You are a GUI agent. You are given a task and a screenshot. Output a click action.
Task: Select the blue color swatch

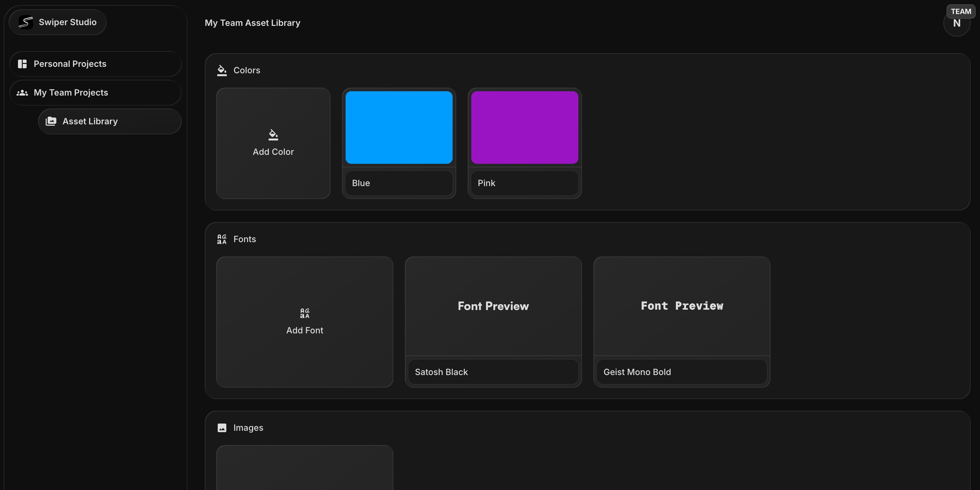399,128
